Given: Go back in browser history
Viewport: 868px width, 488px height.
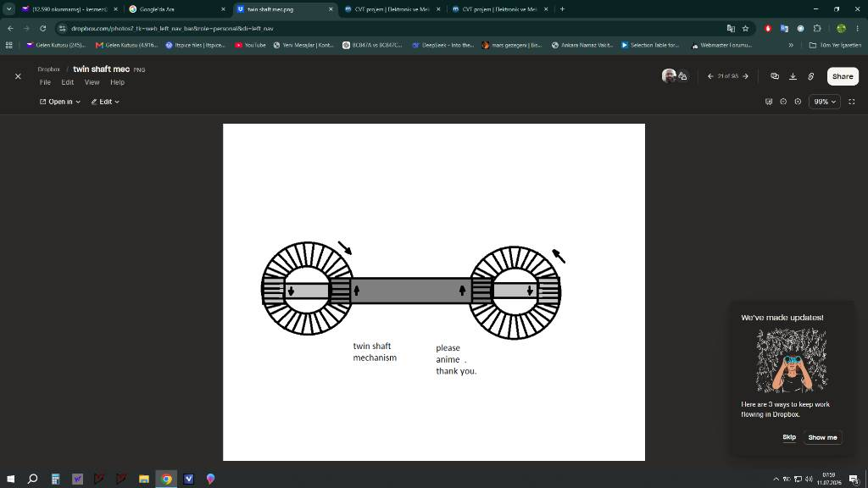Looking at the screenshot, I should tap(10, 28).
